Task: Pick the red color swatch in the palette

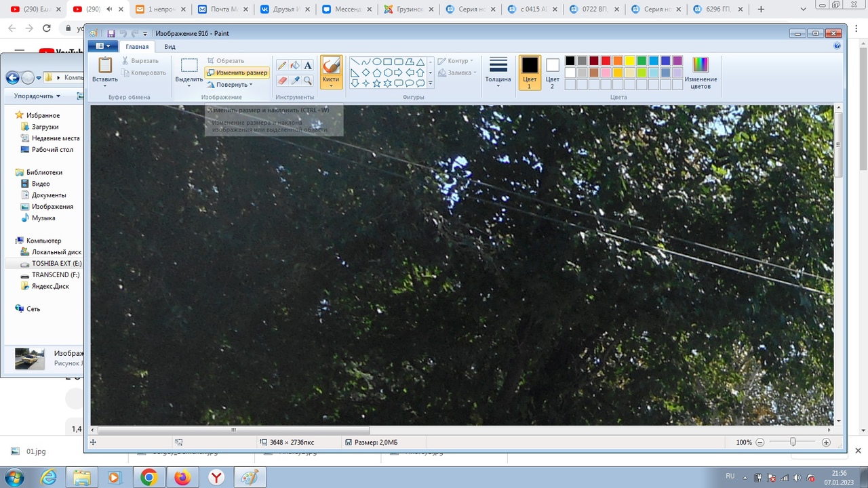Action: tap(606, 61)
